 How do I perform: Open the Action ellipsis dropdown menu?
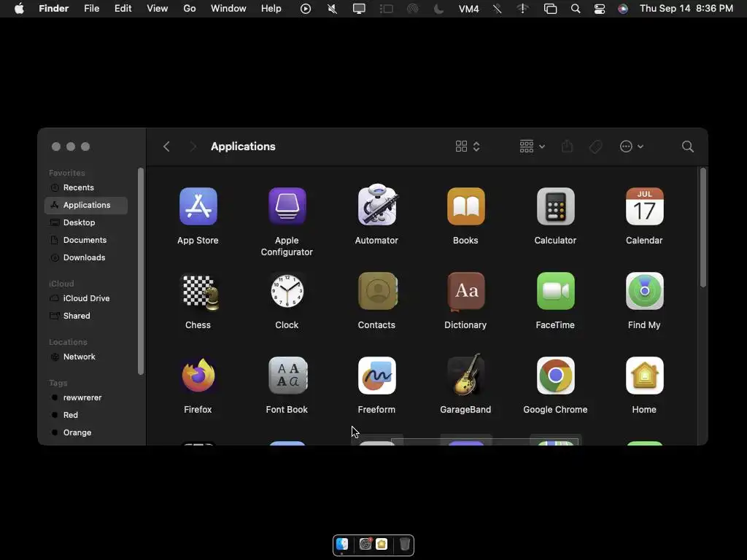(x=632, y=147)
